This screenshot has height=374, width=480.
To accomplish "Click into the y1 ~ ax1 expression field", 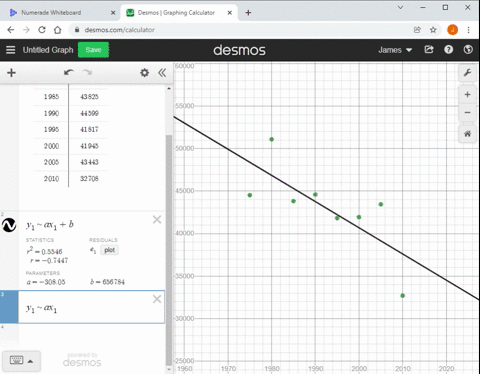I will [x=91, y=307].
